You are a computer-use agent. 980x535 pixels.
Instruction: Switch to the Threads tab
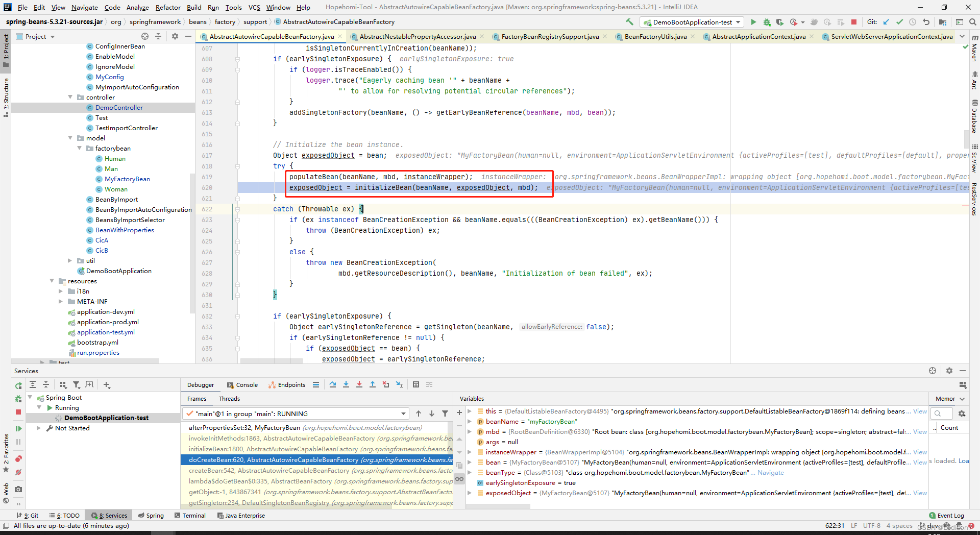[x=229, y=399]
